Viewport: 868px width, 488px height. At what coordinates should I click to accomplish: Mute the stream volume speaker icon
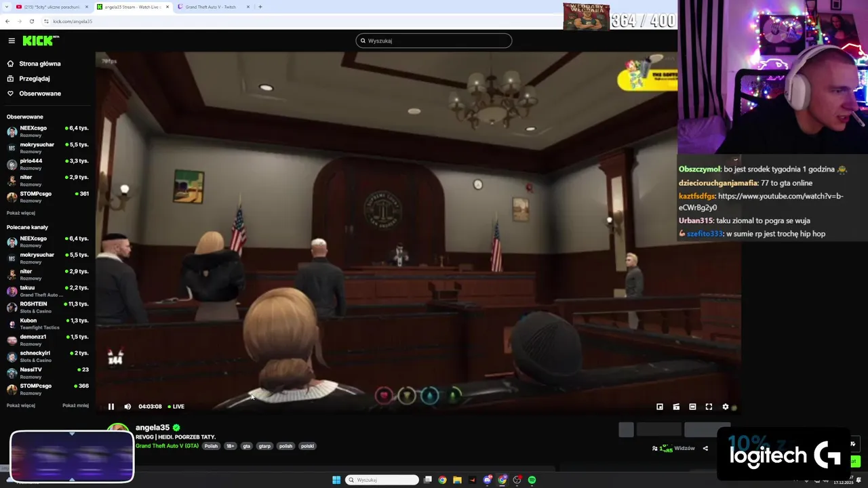click(x=127, y=407)
